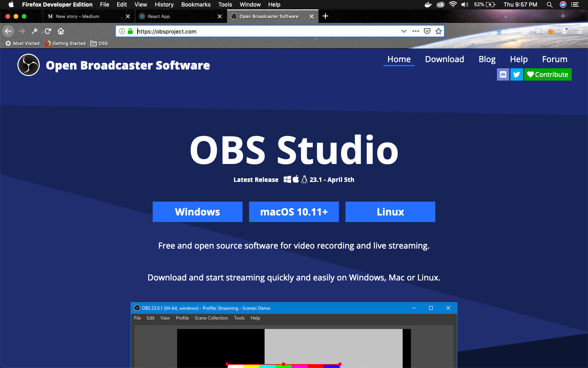Open the page actions three-dots menu
Image resolution: width=588 pixels, height=368 pixels.
tap(416, 31)
